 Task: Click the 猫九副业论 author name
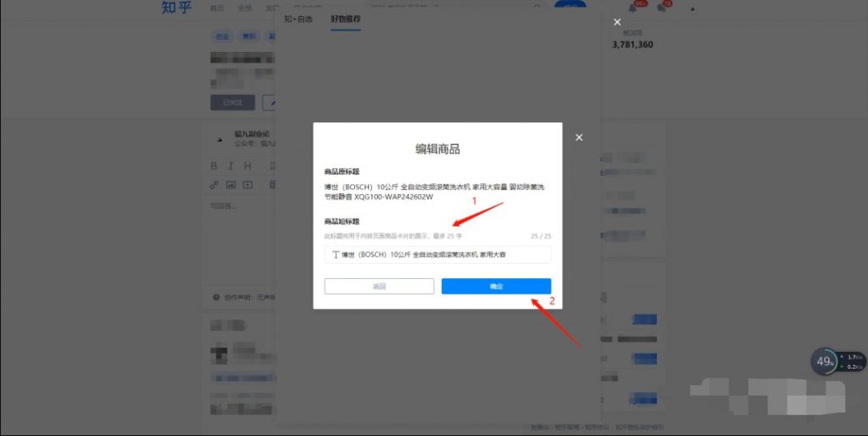pyautogui.click(x=252, y=134)
